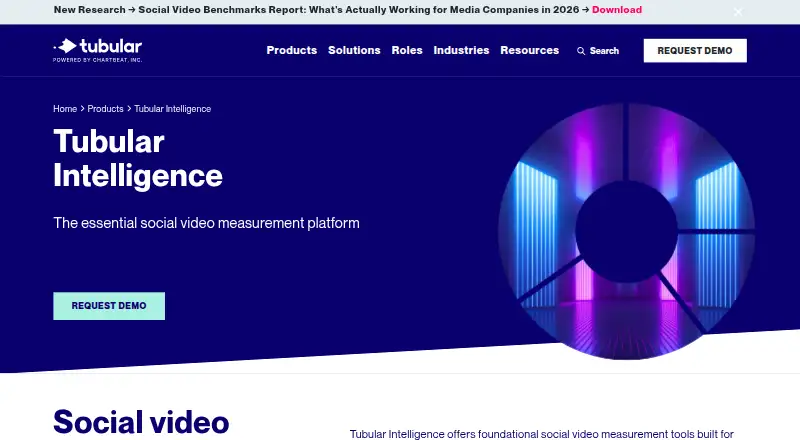Go to the Tubular logo homepage
800x440 pixels.
coord(97,50)
